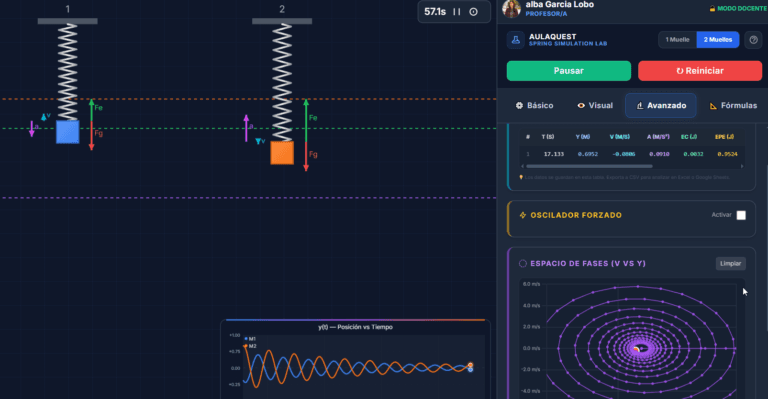Image resolution: width=768 pixels, height=399 pixels.
Task: Open the help question-mark icon
Action: coord(753,40)
